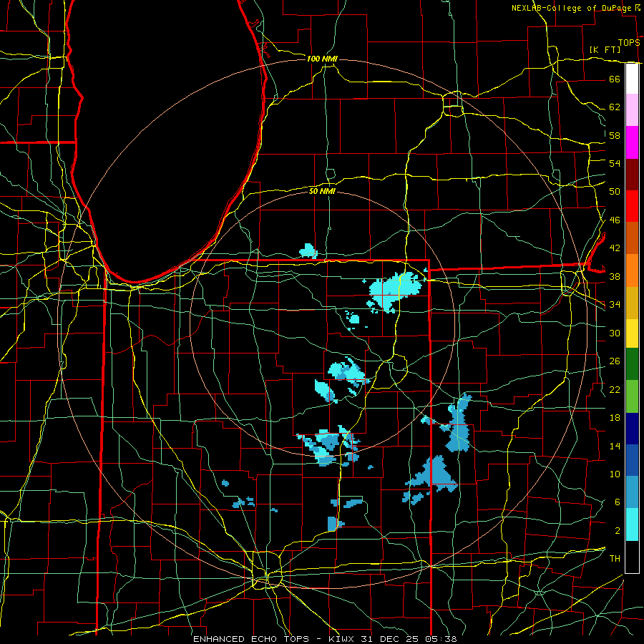The height and width of the screenshot is (644, 644).
Task: Click the light pink legend swatch
Action: click(632, 110)
